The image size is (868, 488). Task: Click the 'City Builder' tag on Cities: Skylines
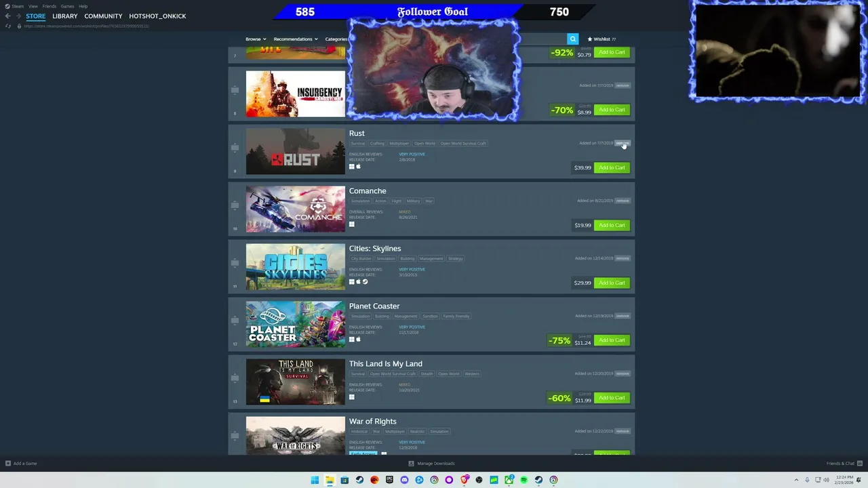[x=361, y=258]
